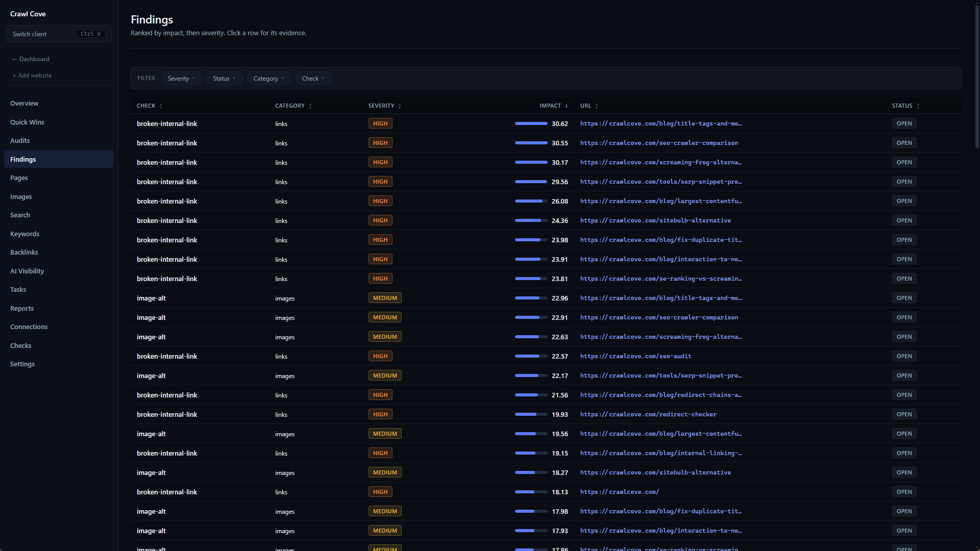The width and height of the screenshot is (980, 551).
Task: Open the seo-crawler-comparison URL with impact 30.55
Action: [x=659, y=143]
